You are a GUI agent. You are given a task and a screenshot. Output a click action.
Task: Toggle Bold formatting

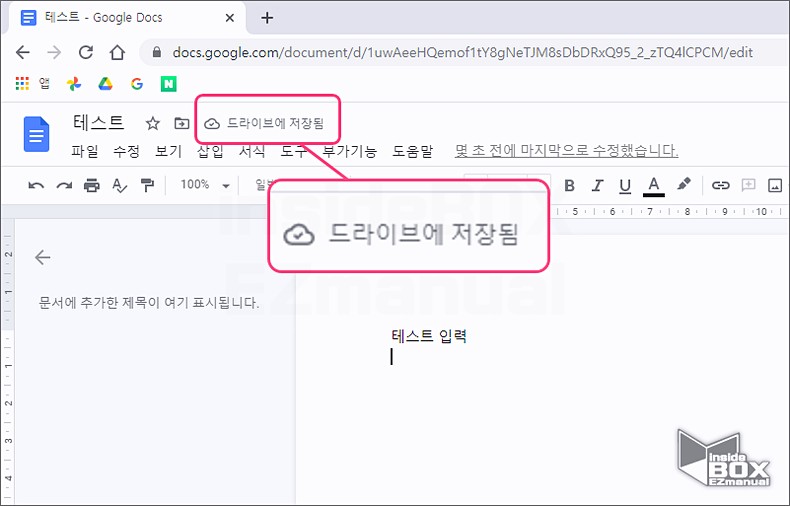tap(570, 185)
